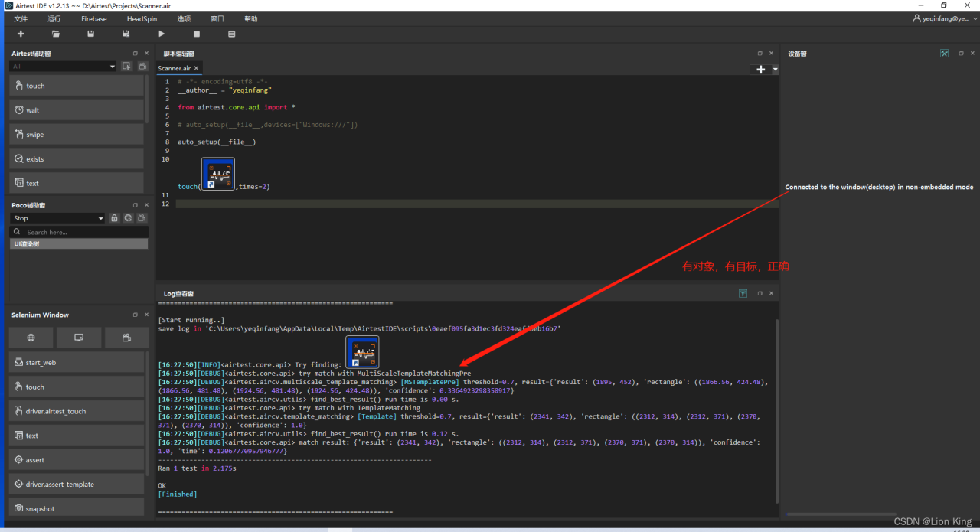
Task: Click the refresh icon in the Poco assistant panel
Action: coord(128,218)
